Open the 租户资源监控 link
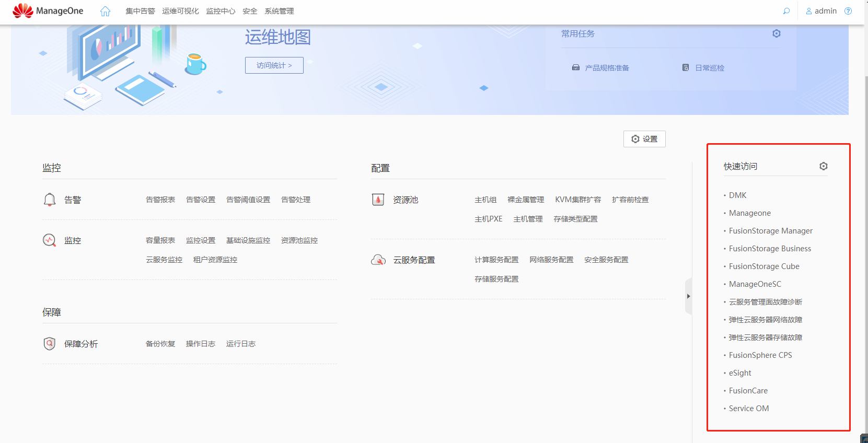Screen dimensions: 868x443 (x=215, y=260)
